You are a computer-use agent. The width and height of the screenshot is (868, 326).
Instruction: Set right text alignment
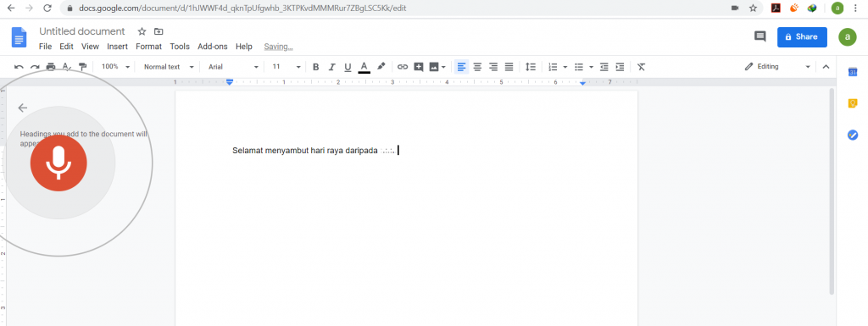pyautogui.click(x=493, y=67)
